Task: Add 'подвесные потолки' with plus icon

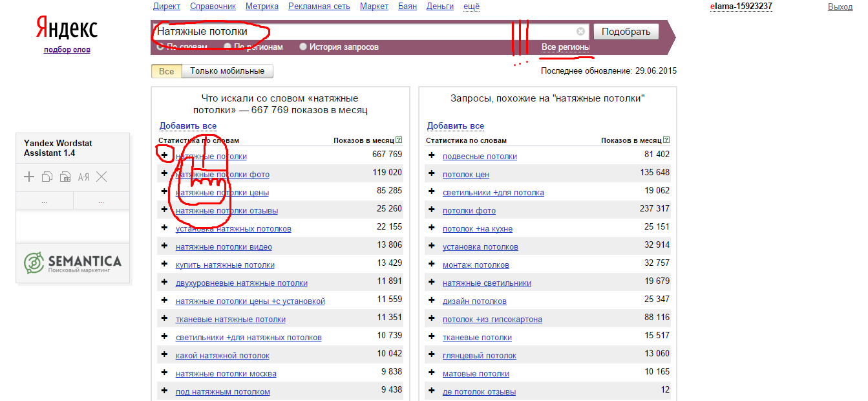Action: tap(432, 156)
